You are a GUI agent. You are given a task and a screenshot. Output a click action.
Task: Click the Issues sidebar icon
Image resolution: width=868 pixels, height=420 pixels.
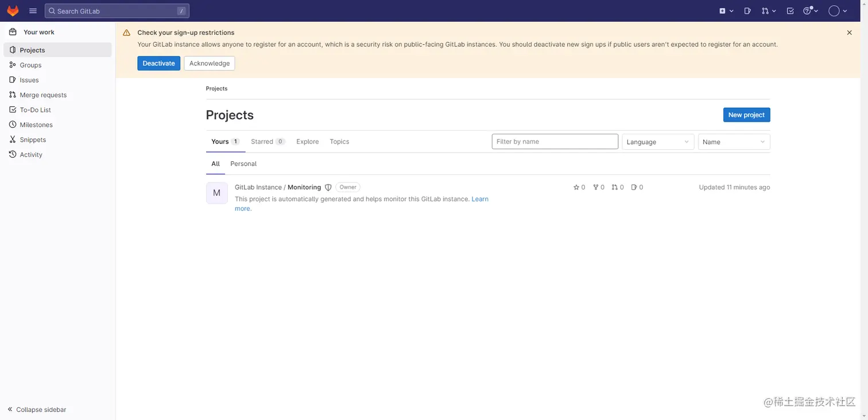13,80
